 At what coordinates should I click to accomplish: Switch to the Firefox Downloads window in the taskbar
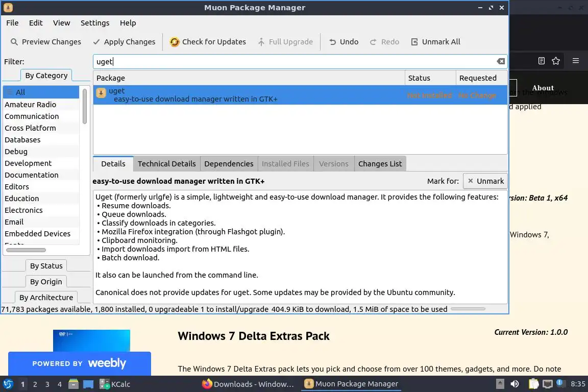(x=248, y=384)
